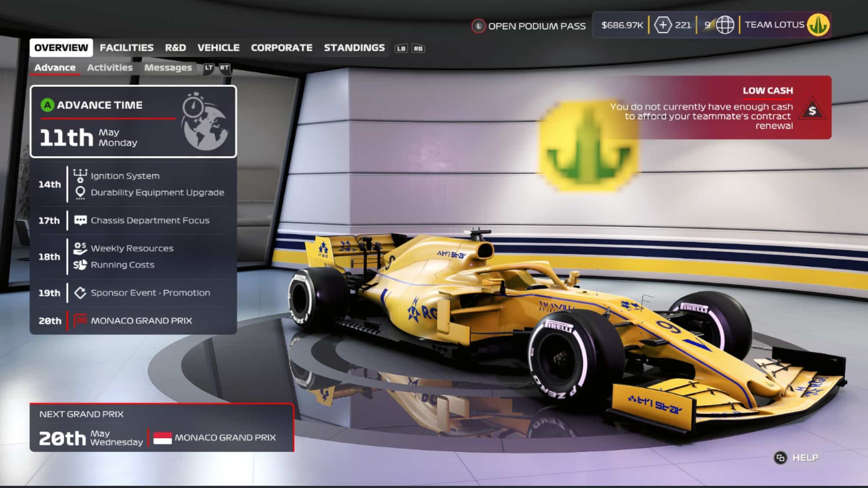Click the 221 resource points value
This screenshot has height=488, width=868.
click(683, 25)
